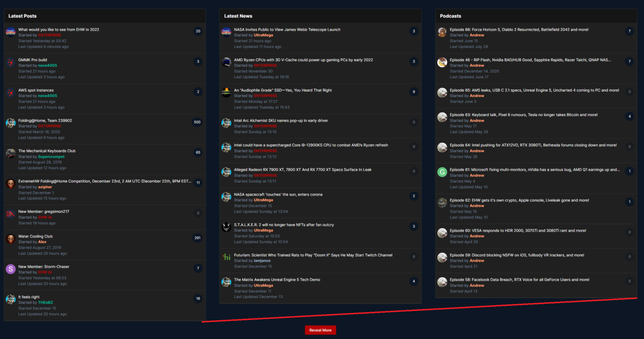Open 'The Matrix Awakens Unreal Engine 5' post

click(x=277, y=280)
